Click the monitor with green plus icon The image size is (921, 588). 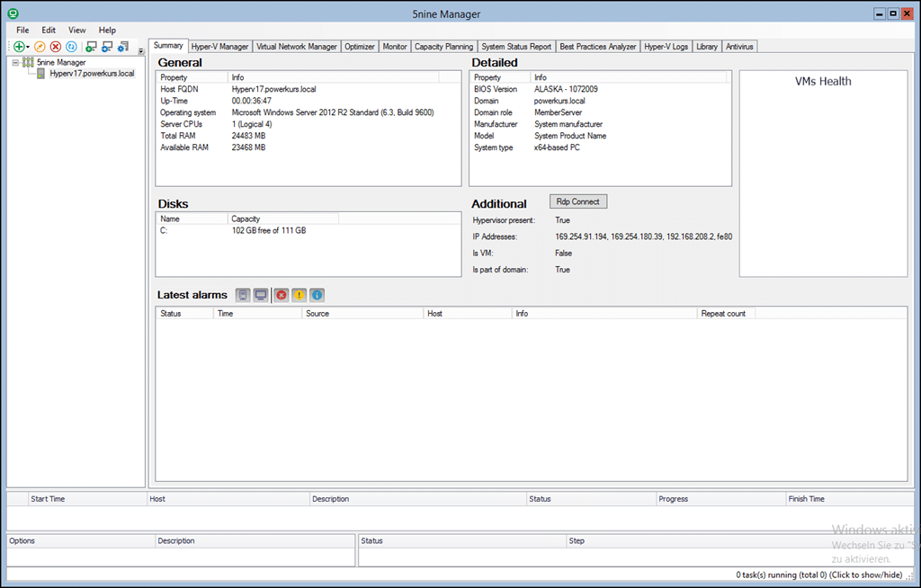click(x=91, y=47)
